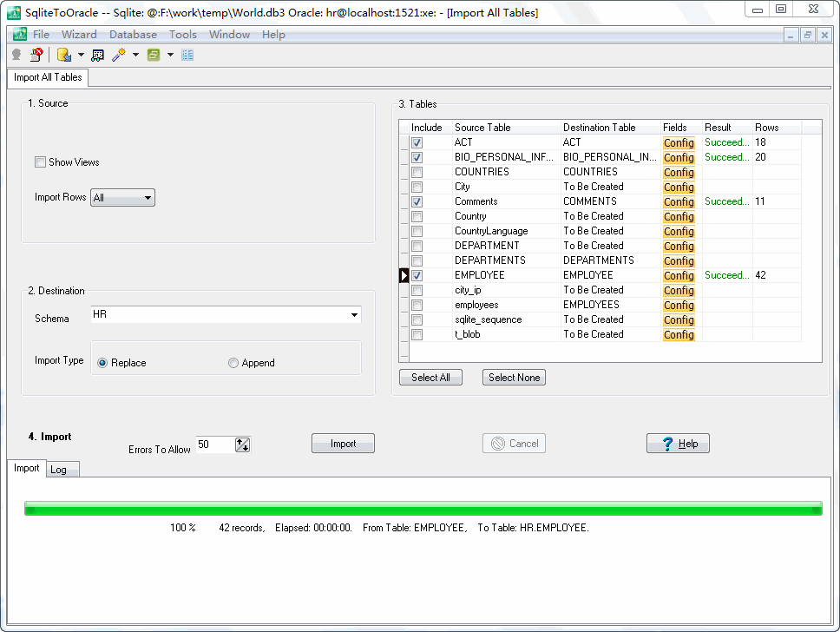Click the greyed-out head icon in toolbar

16,55
